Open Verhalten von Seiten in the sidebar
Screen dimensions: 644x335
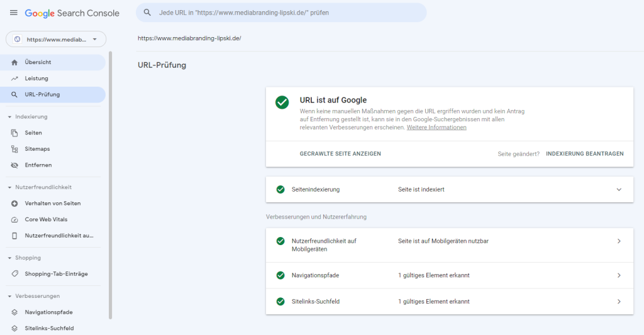(x=53, y=203)
